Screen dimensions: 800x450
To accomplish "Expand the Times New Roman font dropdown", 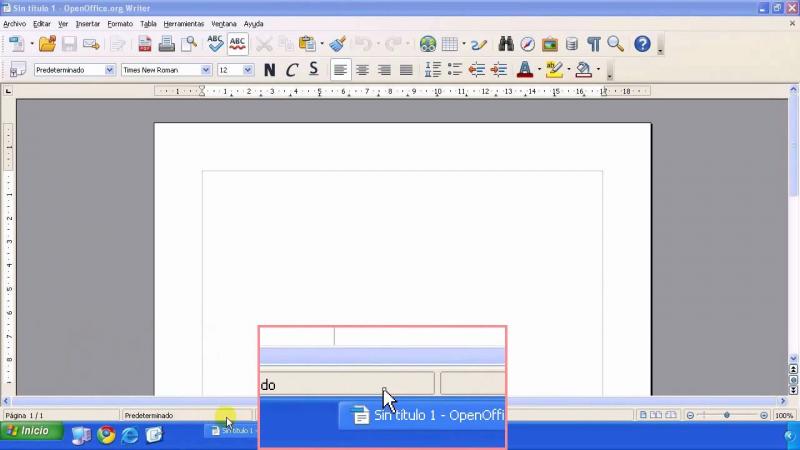I will 206,70.
